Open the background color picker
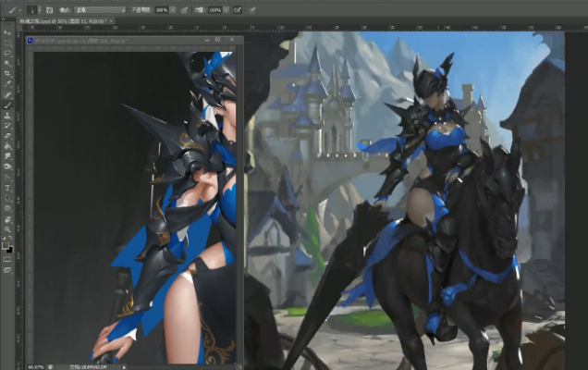The image size is (588, 370). (10, 250)
